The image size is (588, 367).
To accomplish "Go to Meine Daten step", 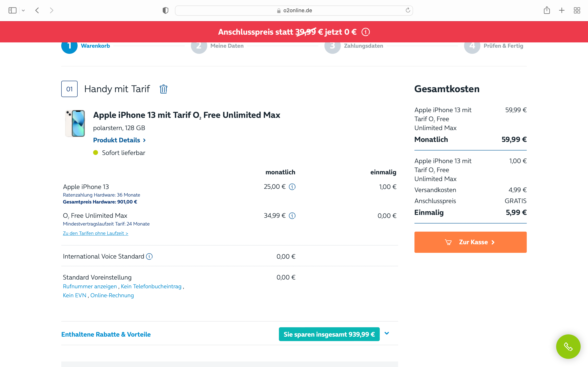I will click(x=227, y=46).
